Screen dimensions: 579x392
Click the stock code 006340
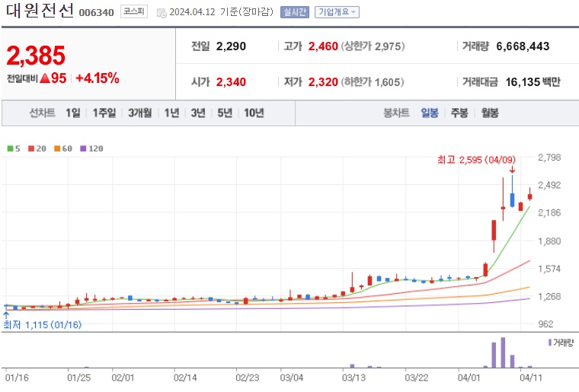pyautogui.click(x=97, y=13)
